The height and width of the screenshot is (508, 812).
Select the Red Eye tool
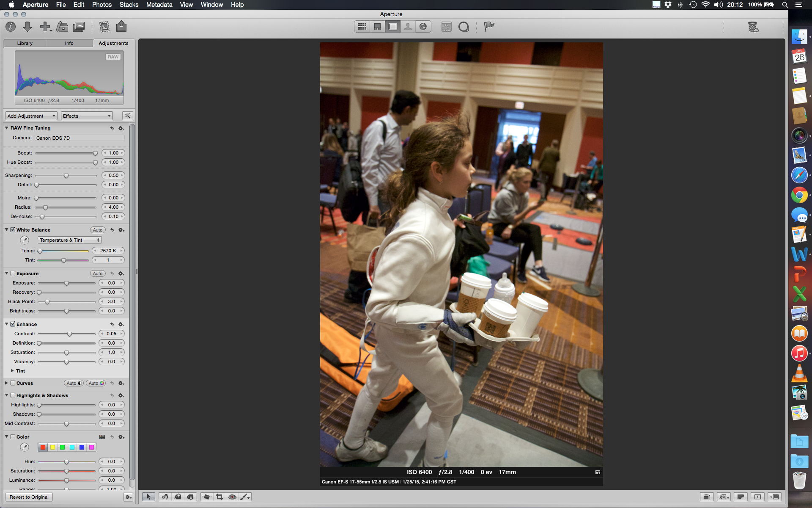tap(232, 497)
